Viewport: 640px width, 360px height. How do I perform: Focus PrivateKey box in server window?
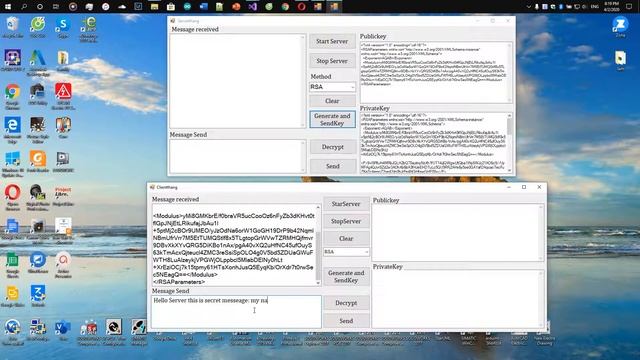436,143
